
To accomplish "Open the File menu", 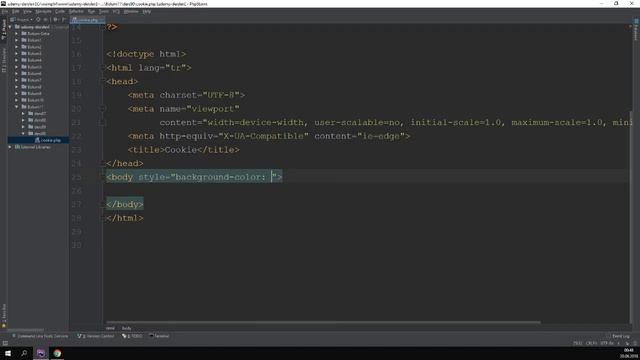I will coord(4,11).
